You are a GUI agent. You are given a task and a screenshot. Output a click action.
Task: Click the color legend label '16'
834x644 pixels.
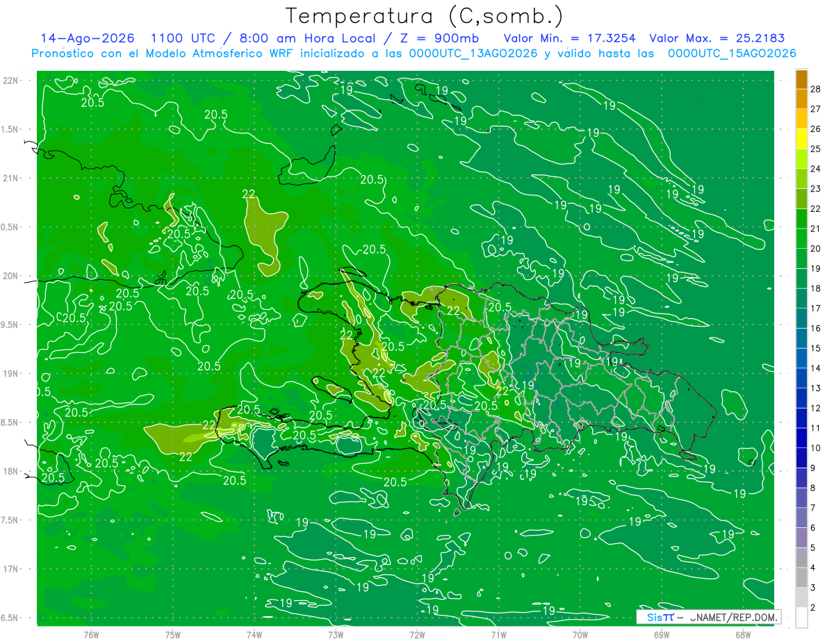click(816, 329)
